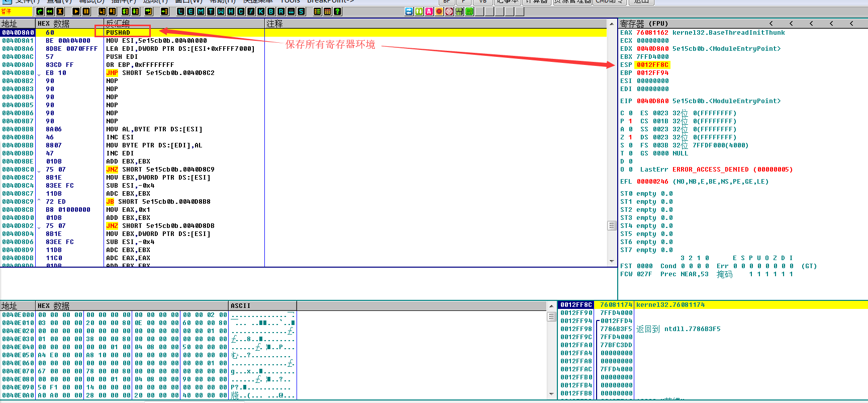Click the Go To Address toolbar icon
This screenshot has width=868, height=403.
[x=164, y=11]
